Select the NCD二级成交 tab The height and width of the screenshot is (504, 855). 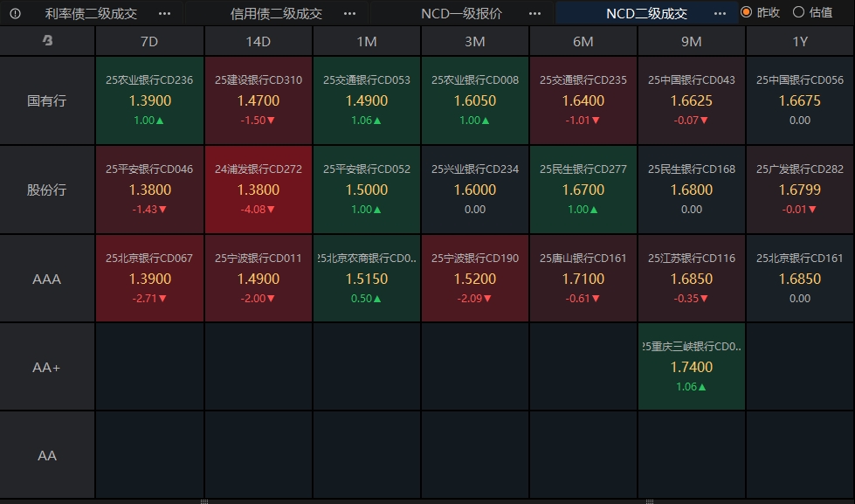(x=646, y=14)
